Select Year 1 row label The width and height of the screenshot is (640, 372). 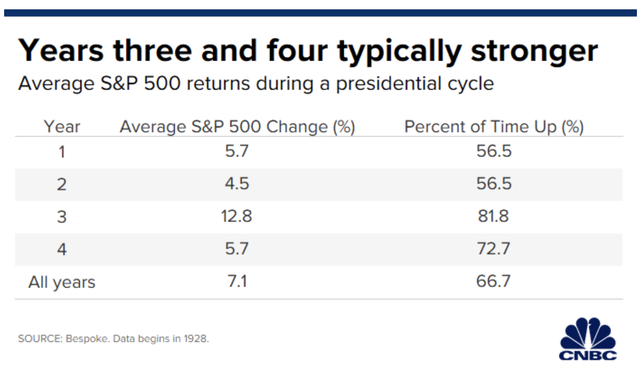(x=62, y=152)
